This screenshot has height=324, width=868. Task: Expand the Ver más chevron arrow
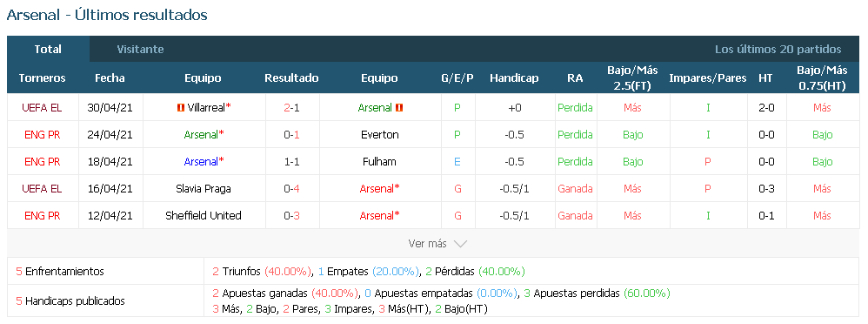[460, 244]
